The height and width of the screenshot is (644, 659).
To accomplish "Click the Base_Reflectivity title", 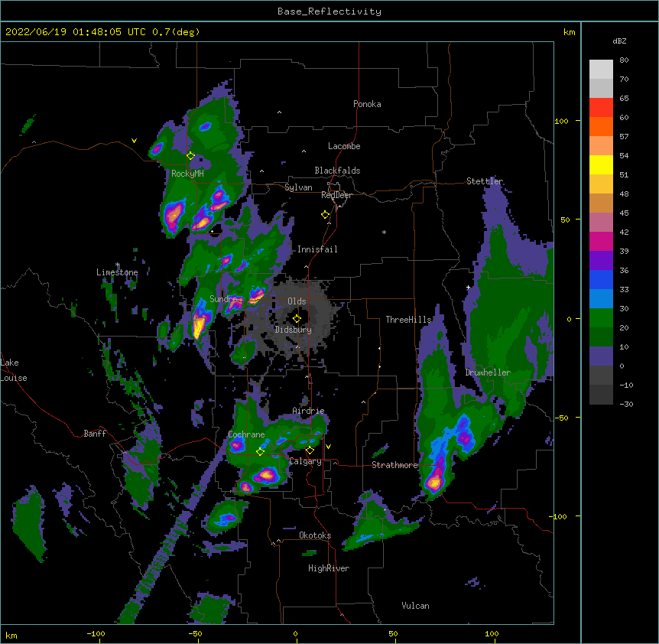I will [x=329, y=11].
